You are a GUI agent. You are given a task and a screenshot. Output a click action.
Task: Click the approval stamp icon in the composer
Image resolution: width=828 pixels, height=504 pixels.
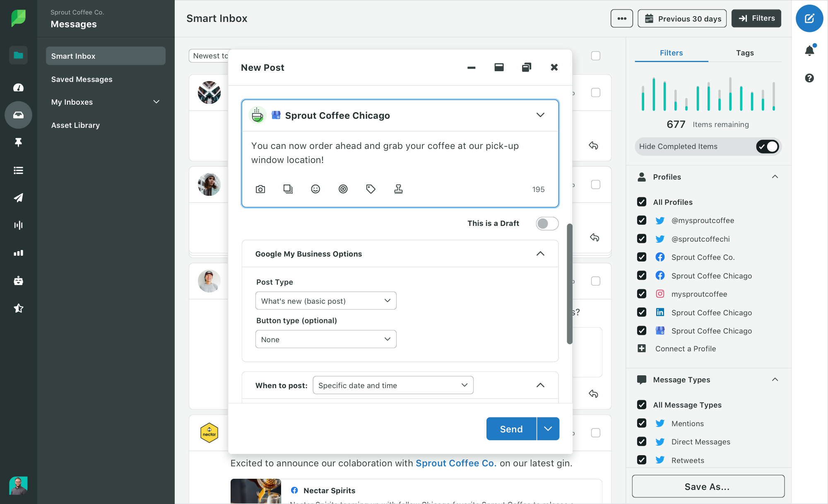(398, 189)
